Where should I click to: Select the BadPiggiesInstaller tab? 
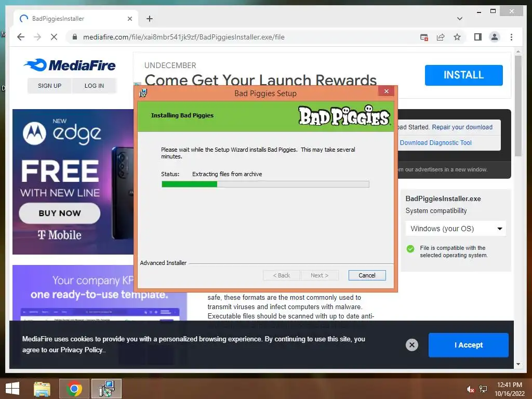point(75,19)
